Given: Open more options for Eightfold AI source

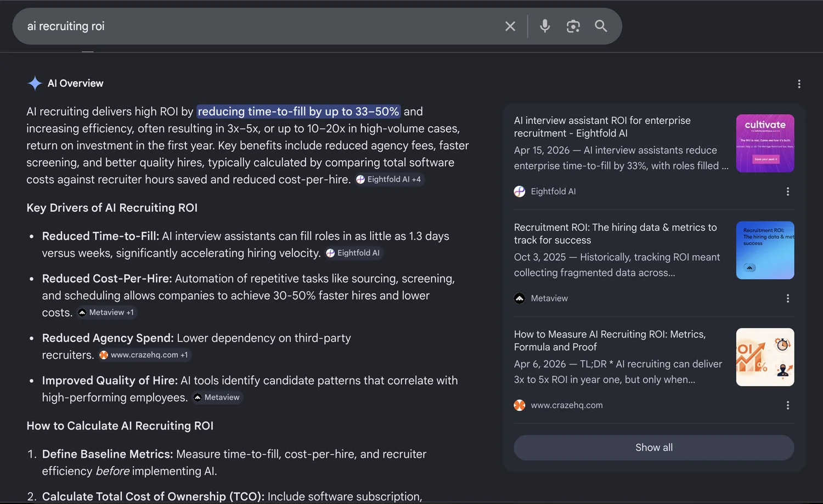Looking at the screenshot, I should 788,191.
